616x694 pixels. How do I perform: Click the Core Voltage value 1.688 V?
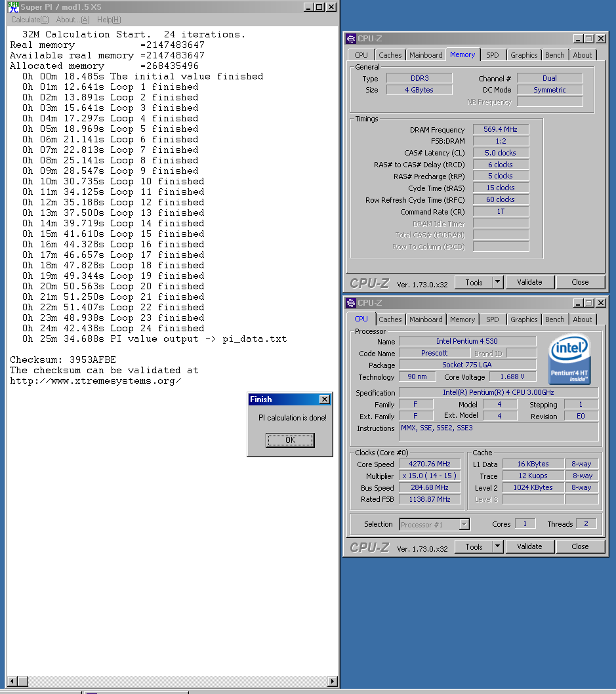(512, 377)
